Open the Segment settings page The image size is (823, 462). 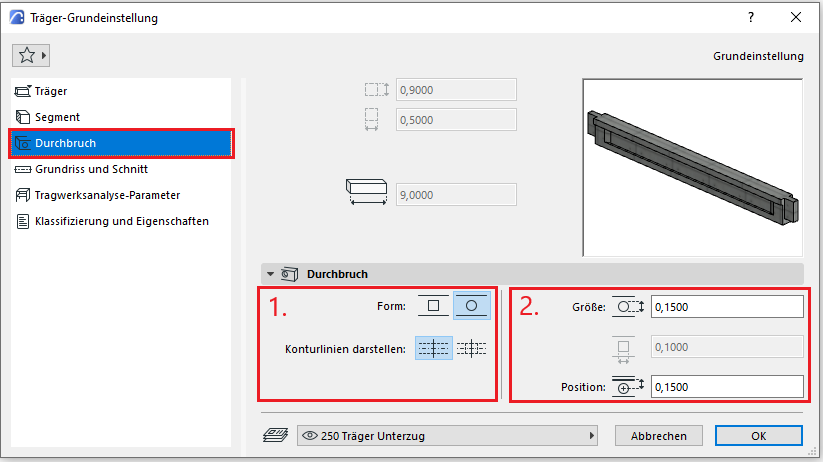(x=58, y=117)
